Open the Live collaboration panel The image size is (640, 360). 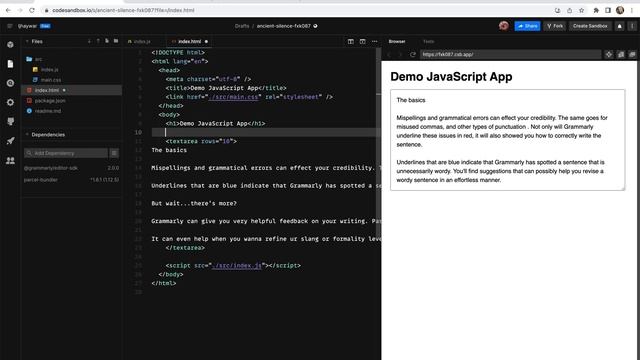10,160
